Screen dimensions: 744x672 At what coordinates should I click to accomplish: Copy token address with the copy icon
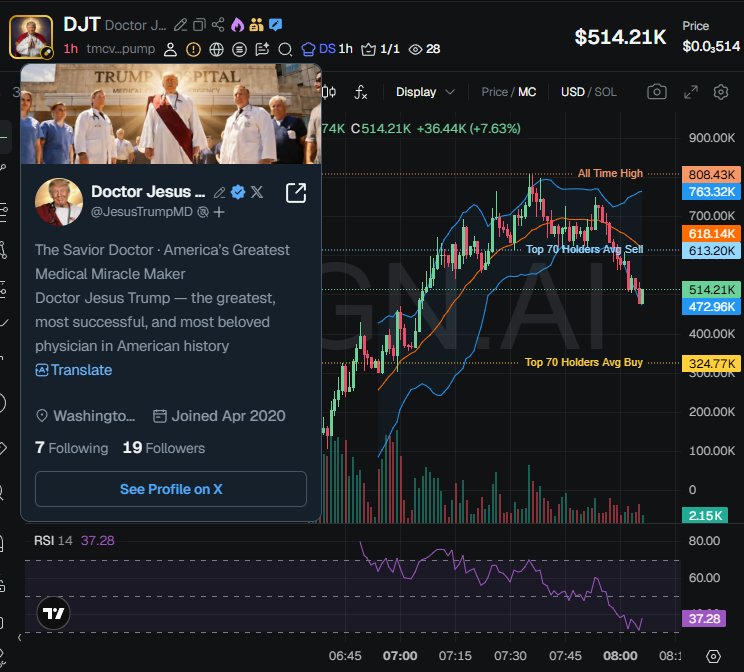click(198, 24)
